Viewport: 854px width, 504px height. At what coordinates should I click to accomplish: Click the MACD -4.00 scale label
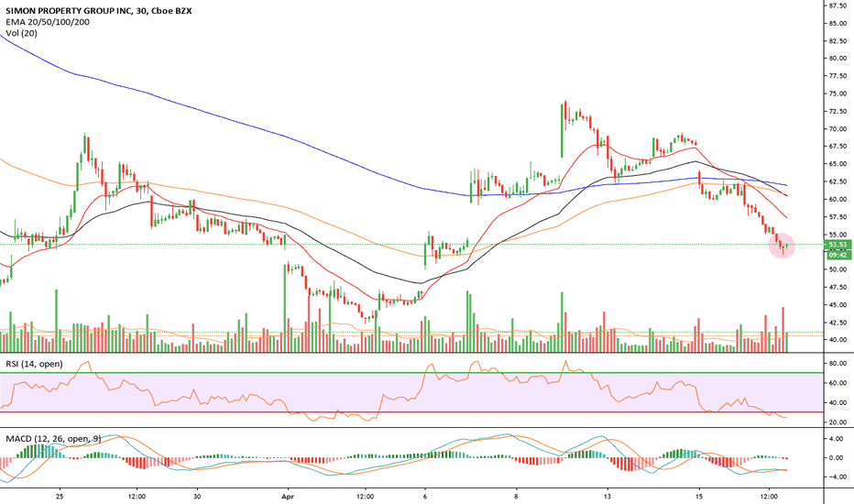pos(836,477)
